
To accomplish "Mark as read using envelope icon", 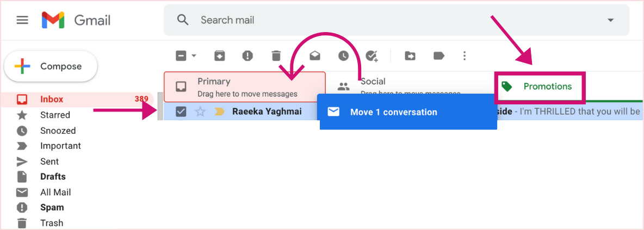I will point(315,56).
